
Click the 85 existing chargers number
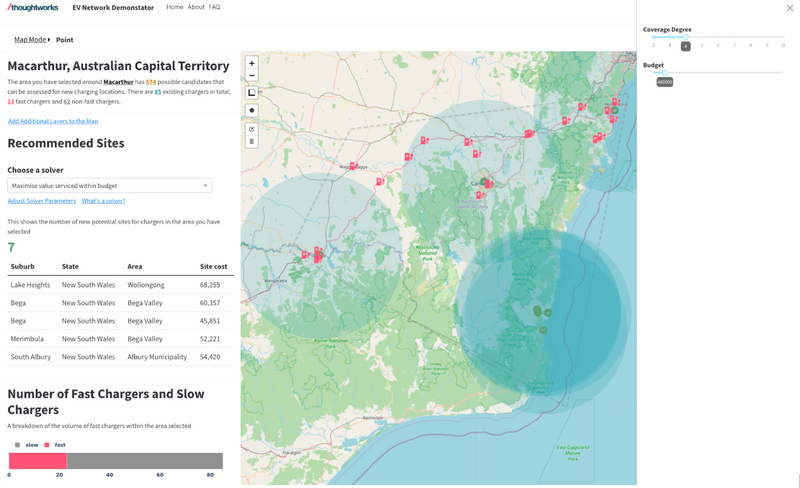pos(158,92)
